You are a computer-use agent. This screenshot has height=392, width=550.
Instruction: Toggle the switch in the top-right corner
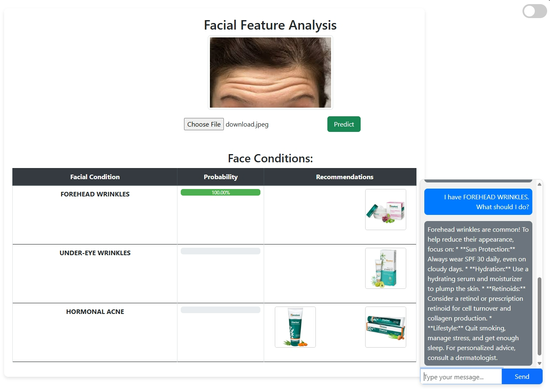tap(534, 11)
